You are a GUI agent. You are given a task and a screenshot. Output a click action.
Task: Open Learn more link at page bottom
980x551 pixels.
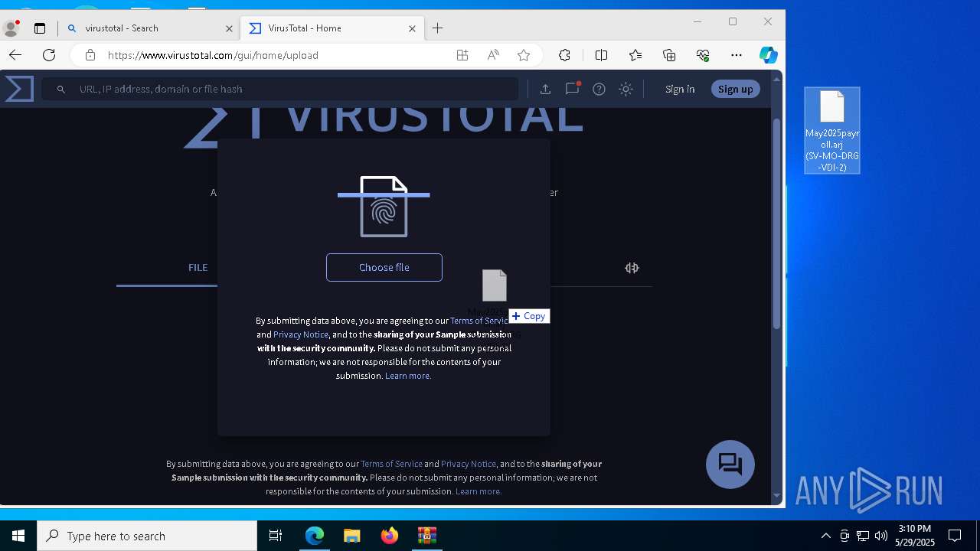pos(479,491)
